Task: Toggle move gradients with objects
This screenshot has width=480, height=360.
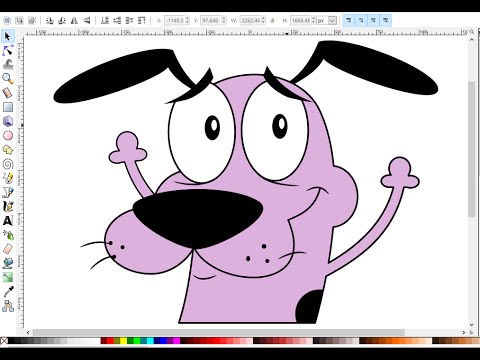Action: tap(373, 21)
